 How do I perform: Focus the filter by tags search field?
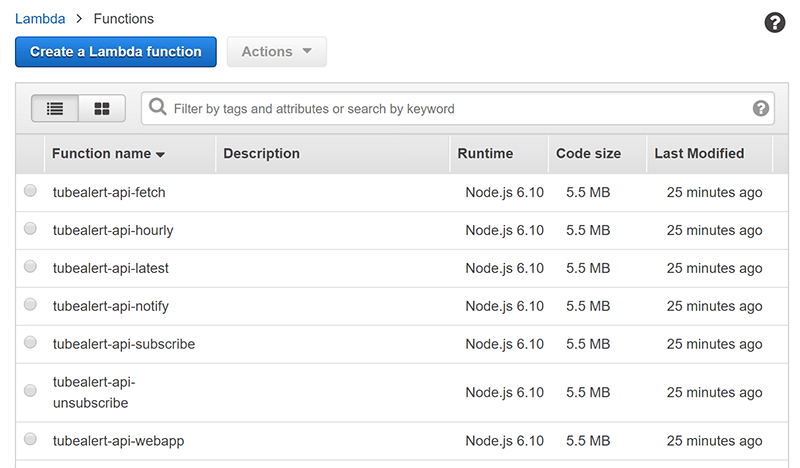[458, 108]
